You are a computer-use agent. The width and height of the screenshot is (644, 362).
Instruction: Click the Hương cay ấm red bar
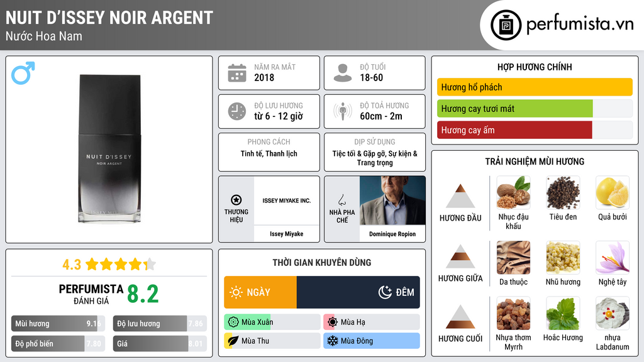click(x=514, y=130)
